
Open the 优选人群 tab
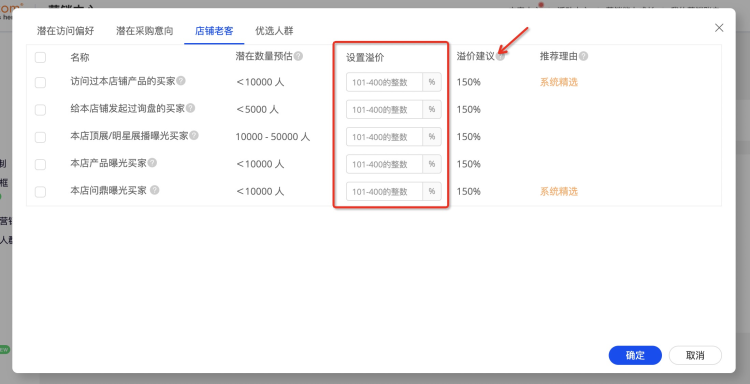(x=274, y=31)
